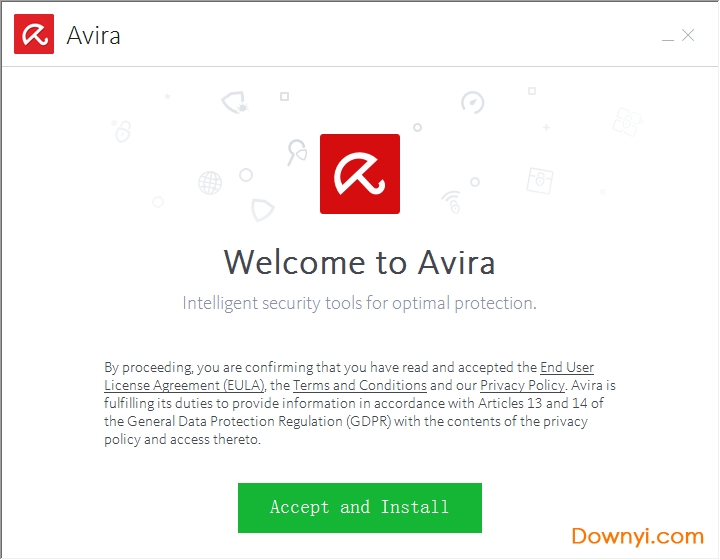Close the Avira installer window
The width and height of the screenshot is (720, 560).
tap(688, 36)
